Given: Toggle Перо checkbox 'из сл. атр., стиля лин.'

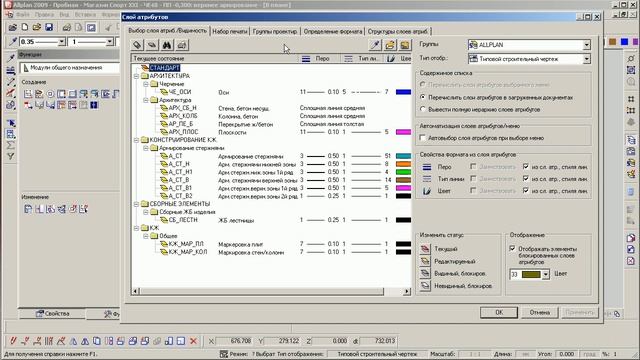Looking at the screenshot, I should [526, 167].
